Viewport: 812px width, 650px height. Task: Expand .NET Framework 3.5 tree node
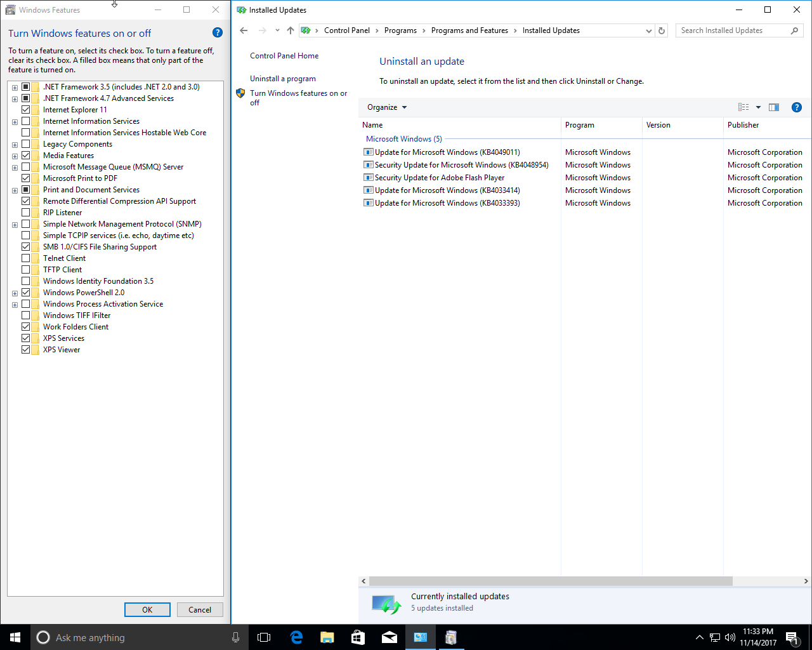[x=15, y=88]
